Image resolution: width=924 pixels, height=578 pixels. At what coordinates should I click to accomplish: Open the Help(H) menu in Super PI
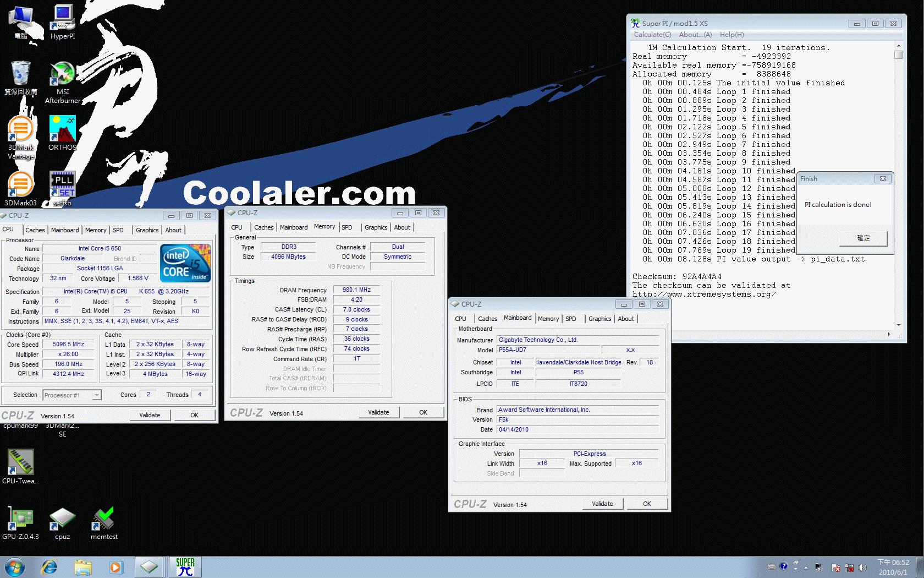[x=732, y=35]
